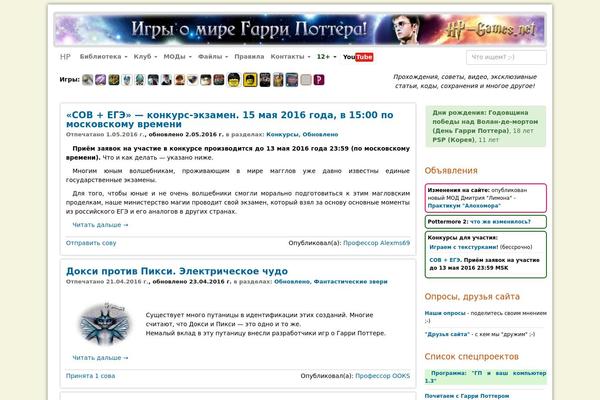600x400 pixels.
Task: Open the 'Наши опросы' link
Action: click(445, 313)
